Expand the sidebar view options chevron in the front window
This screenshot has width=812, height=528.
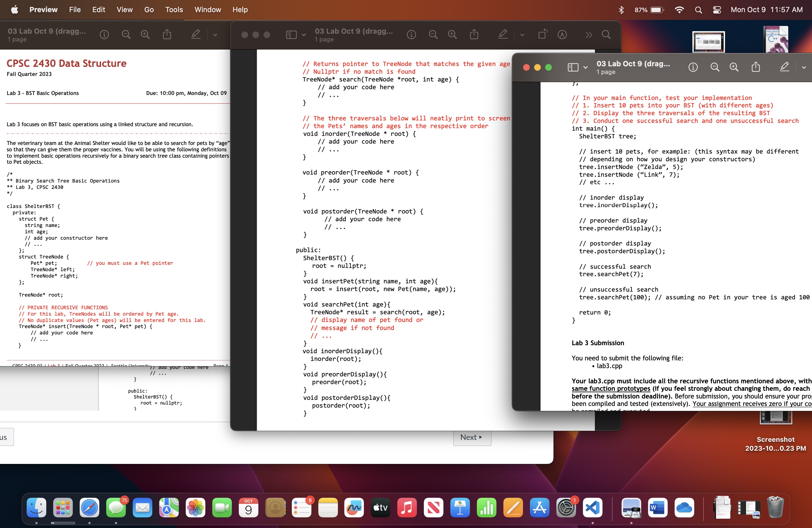(x=586, y=68)
